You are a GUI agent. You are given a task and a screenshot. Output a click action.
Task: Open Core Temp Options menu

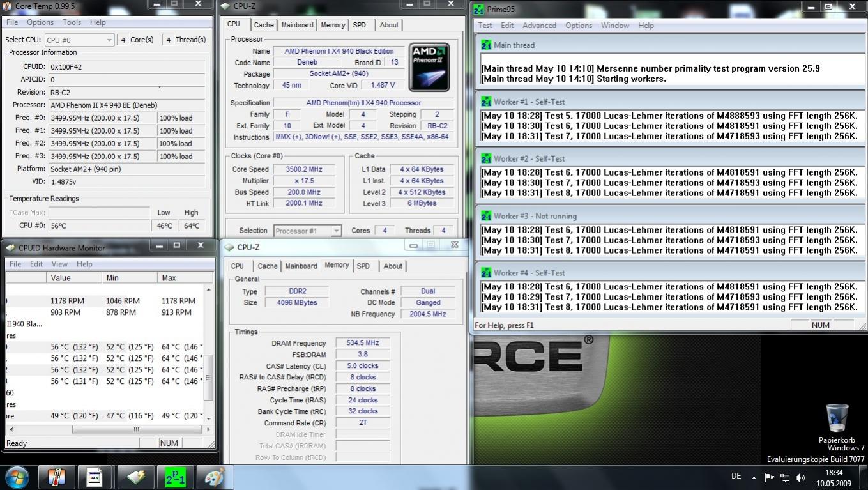(40, 22)
